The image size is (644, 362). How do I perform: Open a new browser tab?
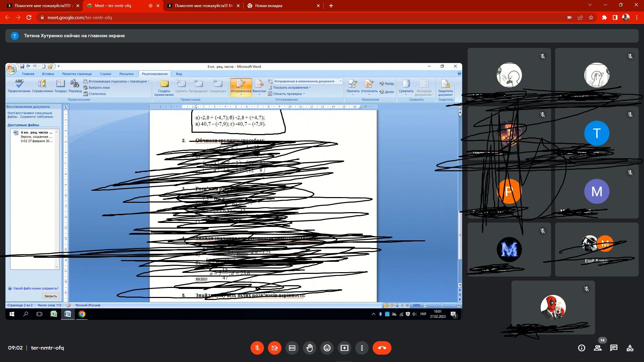(331, 6)
